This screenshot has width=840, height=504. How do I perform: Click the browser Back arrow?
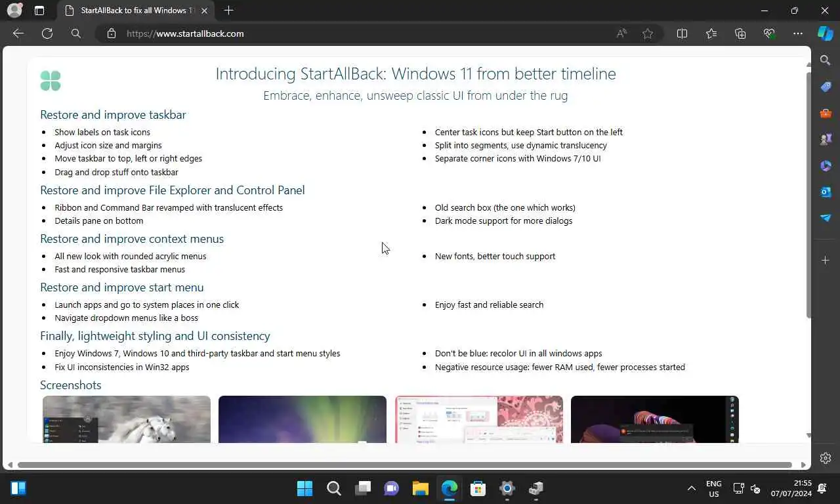coord(18,33)
